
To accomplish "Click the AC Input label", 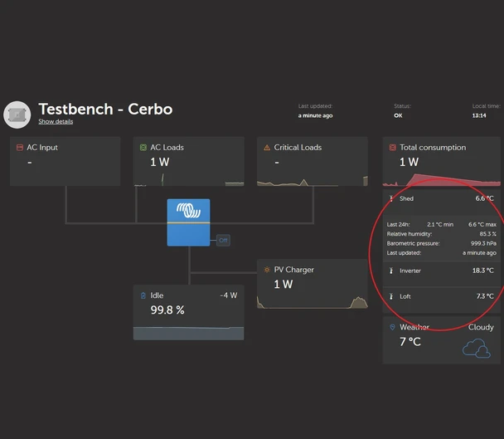I will pyautogui.click(x=42, y=148).
